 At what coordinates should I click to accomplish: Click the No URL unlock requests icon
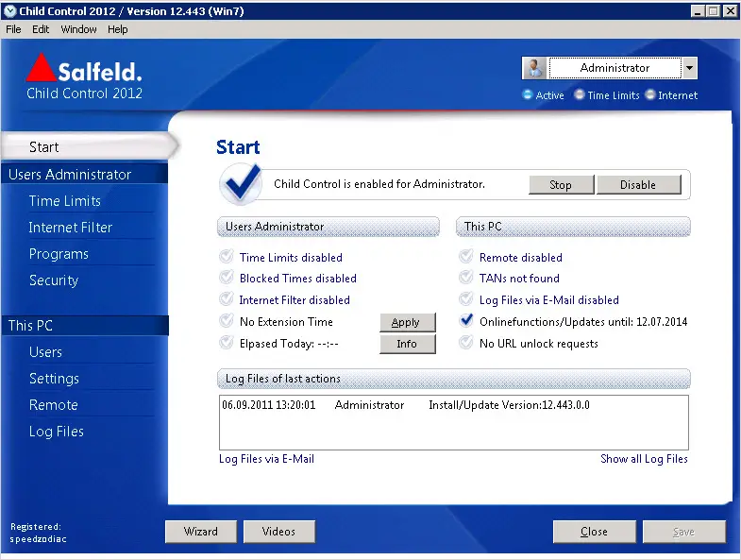click(466, 343)
